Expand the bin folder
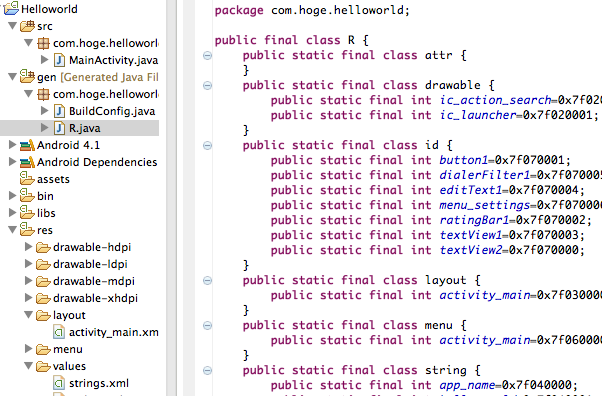The image size is (602, 396). click(x=12, y=196)
